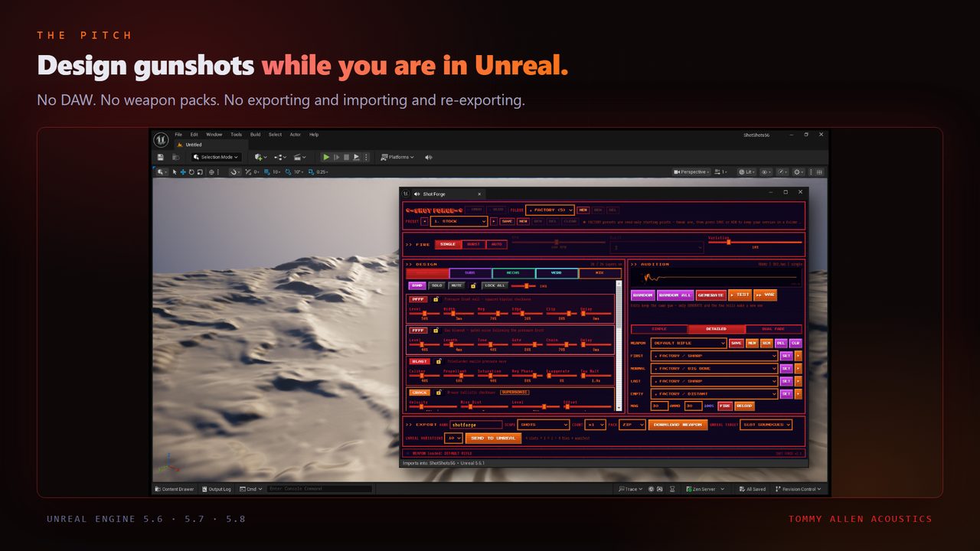
Task: Switch to the MIX design tab
Action: (599, 273)
